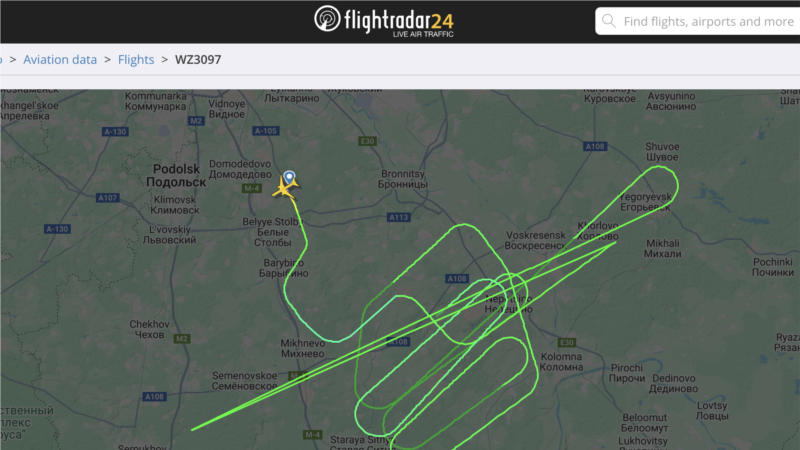Screen dimensions: 800x450
Task: Click the A-130 road shield near Podolsk
Action: (115, 132)
